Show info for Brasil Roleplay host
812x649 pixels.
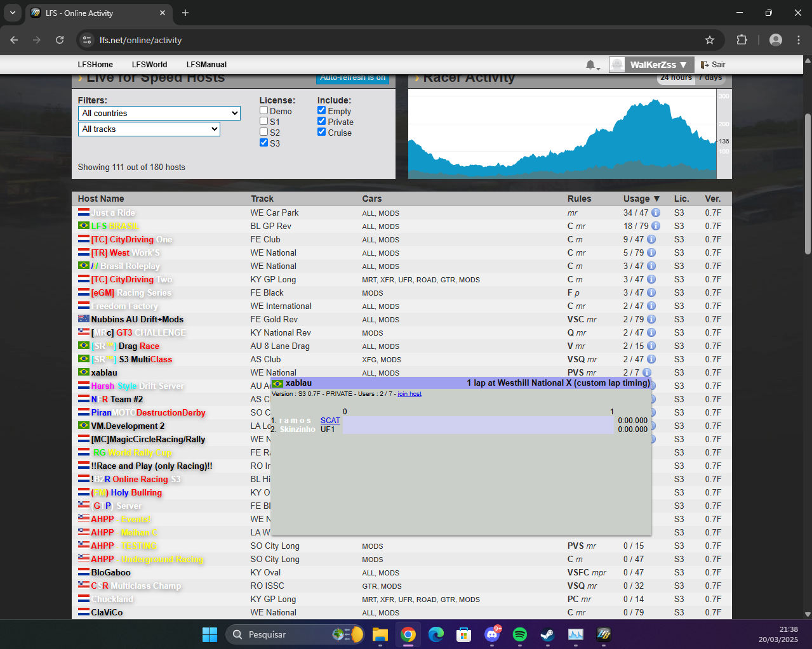651,266
